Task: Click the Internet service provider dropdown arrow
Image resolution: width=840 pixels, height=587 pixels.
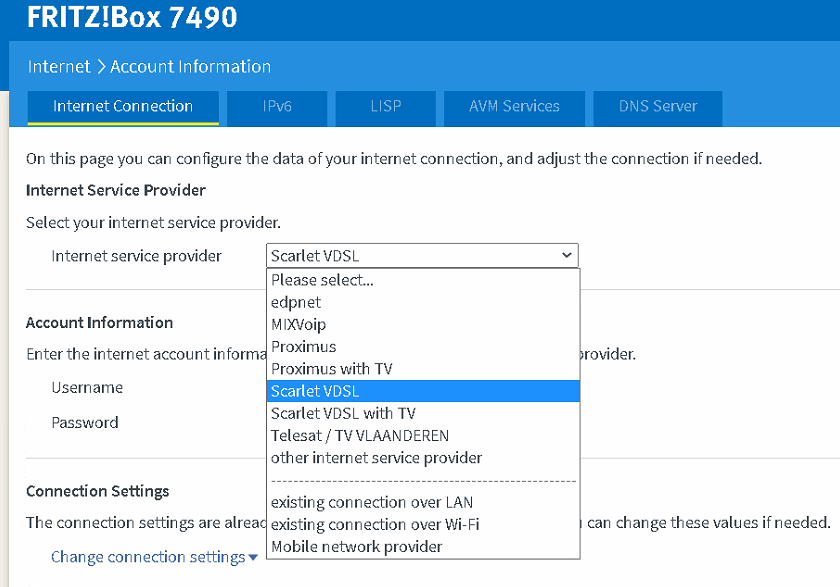Action: coord(567,256)
